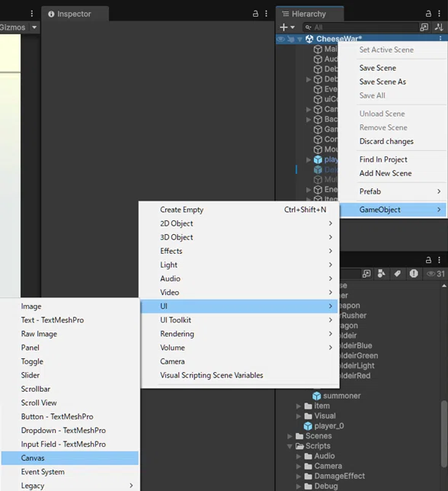Expand the Video submenu
This screenshot has height=491, width=448.
(x=239, y=292)
